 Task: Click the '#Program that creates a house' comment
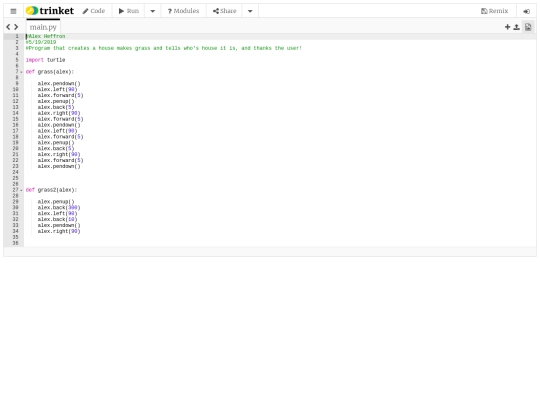164,48
